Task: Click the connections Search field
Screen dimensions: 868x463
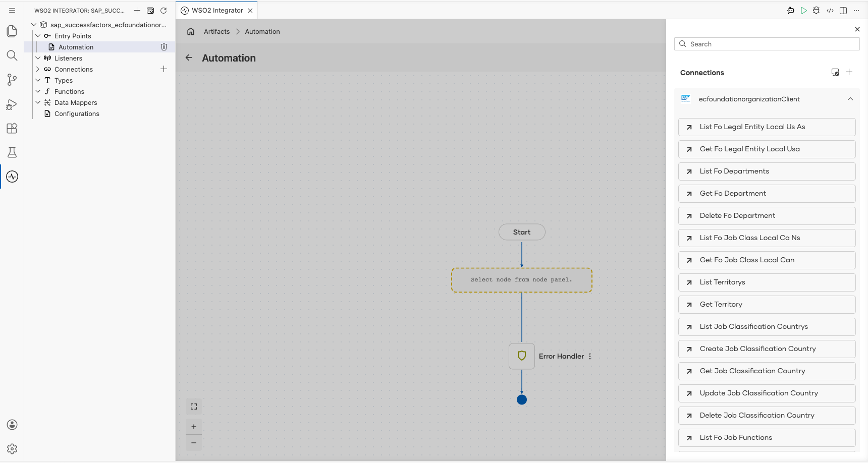Action: (767, 44)
